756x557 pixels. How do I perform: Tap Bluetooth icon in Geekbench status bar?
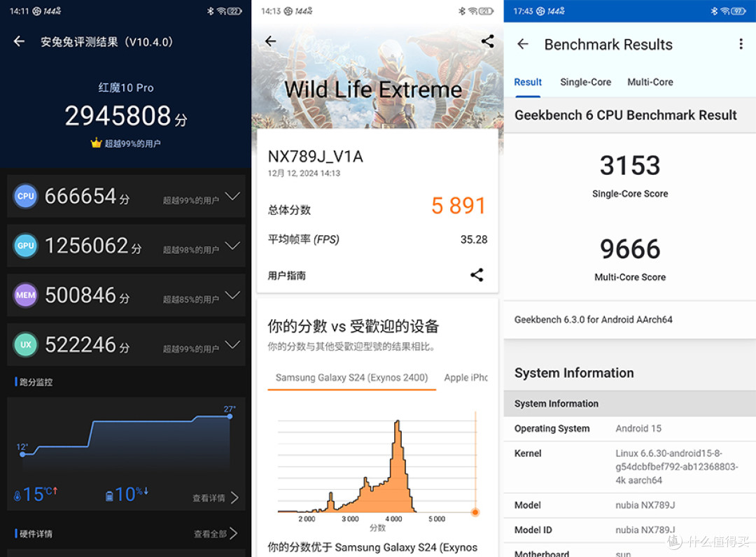(714, 11)
